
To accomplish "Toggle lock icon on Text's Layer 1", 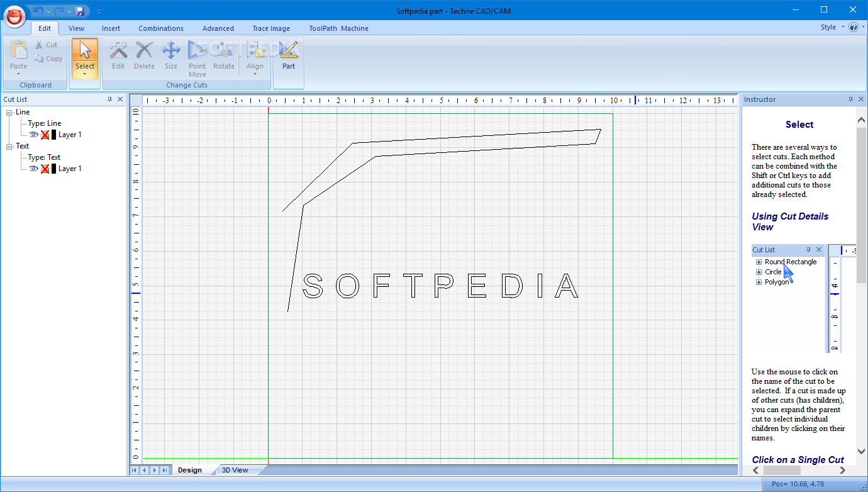I will 45,169.
